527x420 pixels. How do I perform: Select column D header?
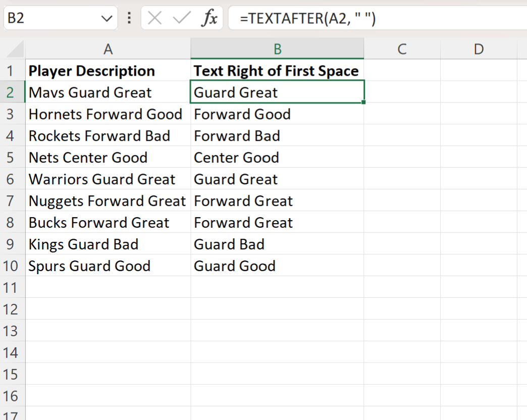pyautogui.click(x=479, y=48)
